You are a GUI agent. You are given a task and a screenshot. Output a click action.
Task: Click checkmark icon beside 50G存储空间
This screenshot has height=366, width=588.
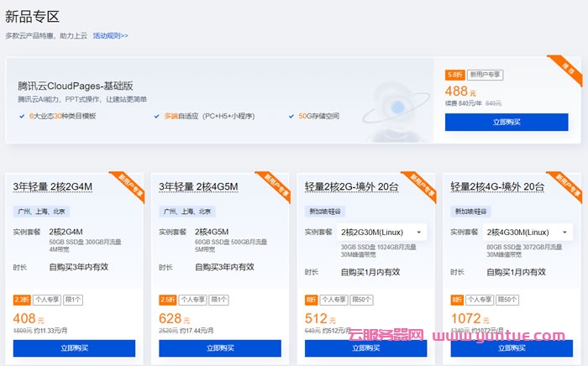click(x=291, y=116)
